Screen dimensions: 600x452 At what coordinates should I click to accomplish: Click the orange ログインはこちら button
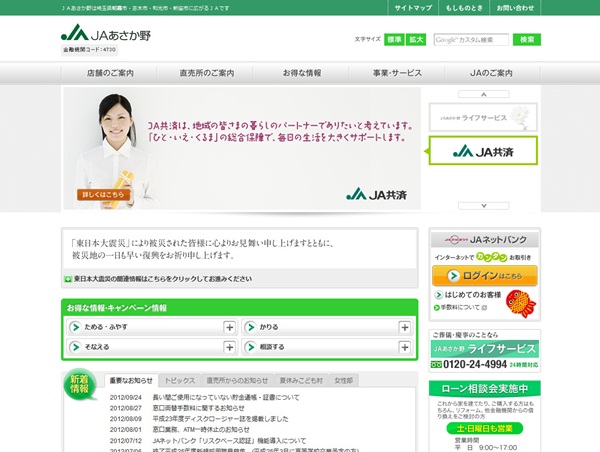click(x=485, y=276)
